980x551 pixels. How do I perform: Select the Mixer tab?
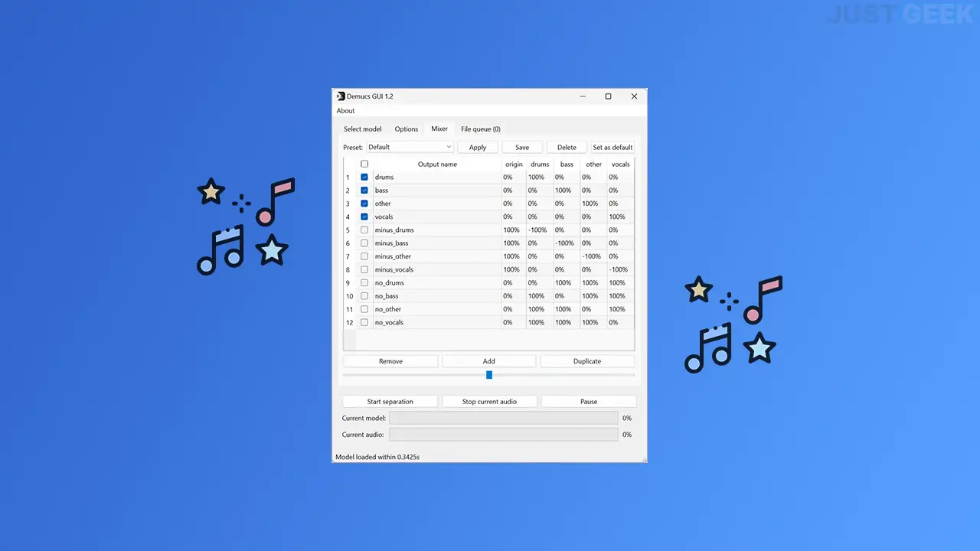(439, 129)
